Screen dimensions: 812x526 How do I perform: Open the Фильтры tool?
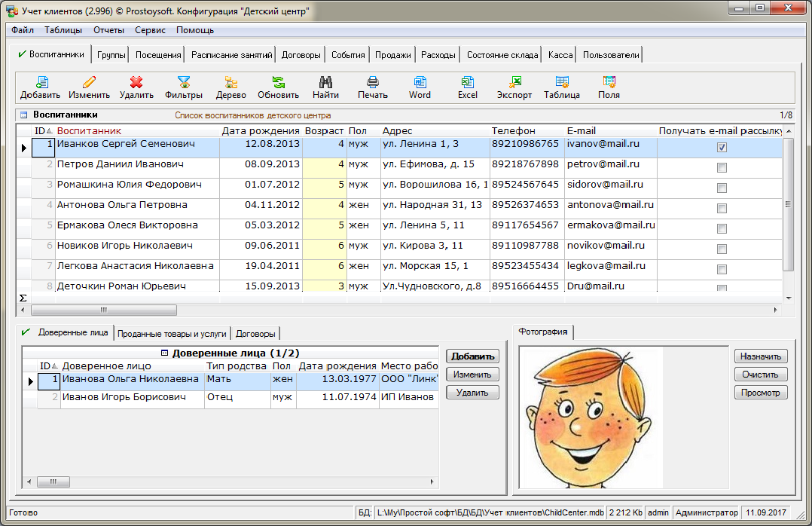[184, 83]
